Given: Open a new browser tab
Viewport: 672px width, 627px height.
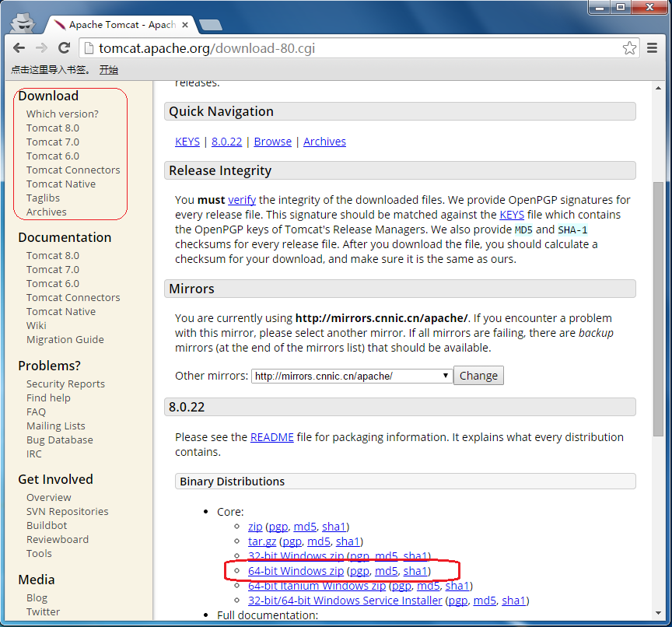Looking at the screenshot, I should coord(211,25).
